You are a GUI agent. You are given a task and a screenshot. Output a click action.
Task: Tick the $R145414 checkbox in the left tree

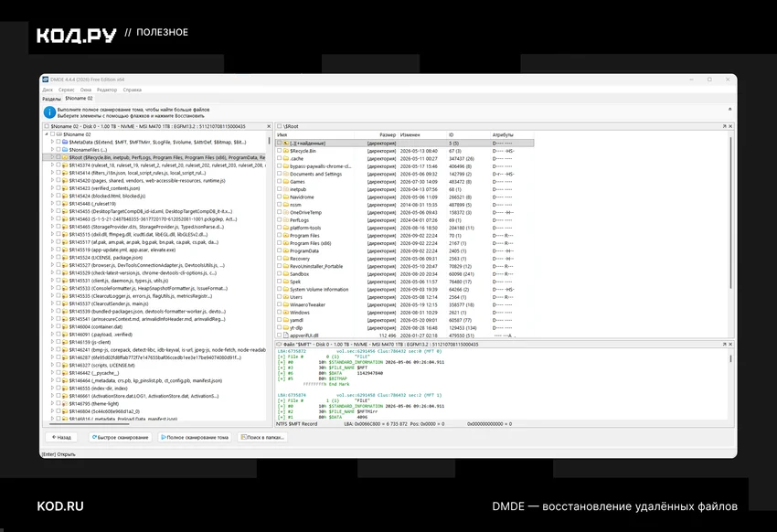click(59, 173)
